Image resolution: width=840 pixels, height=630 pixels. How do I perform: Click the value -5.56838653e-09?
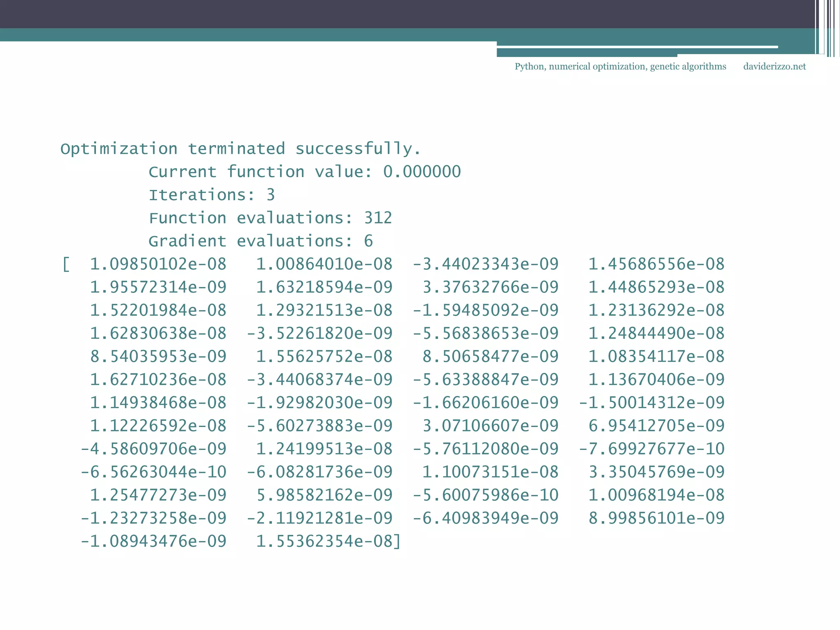pos(486,333)
